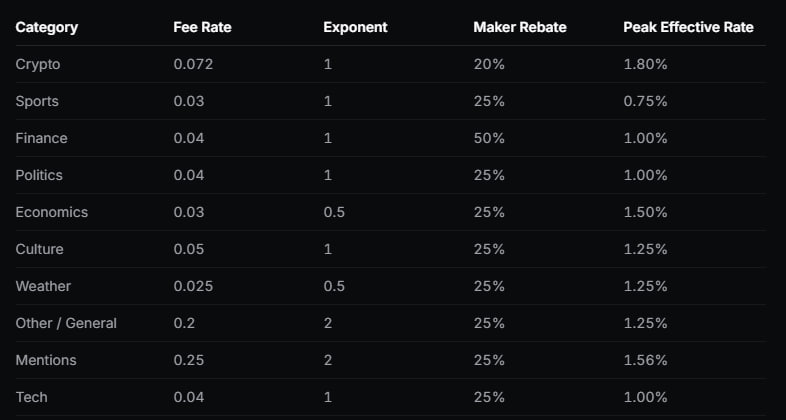Select the Weather row label
Screen dimensions: 786x420
[43, 286]
